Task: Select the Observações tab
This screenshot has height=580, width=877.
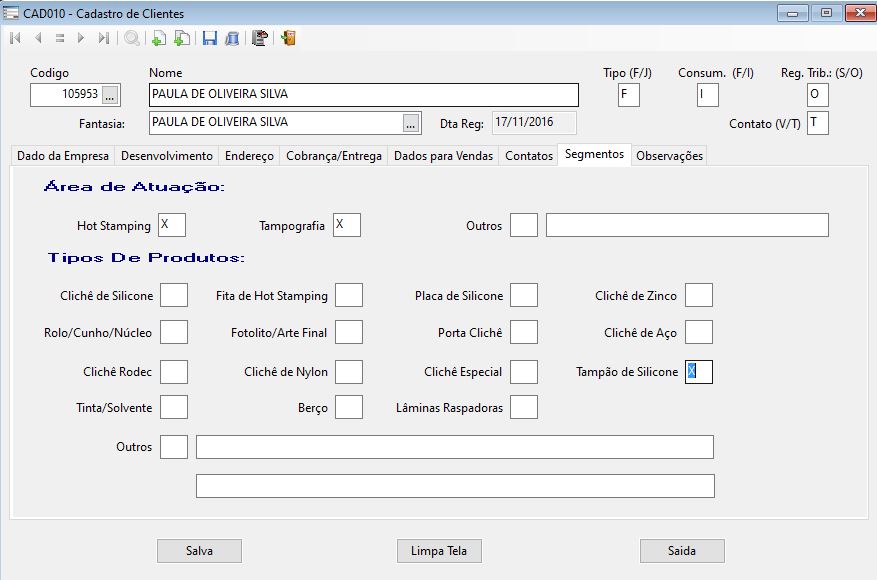Action: [x=669, y=156]
